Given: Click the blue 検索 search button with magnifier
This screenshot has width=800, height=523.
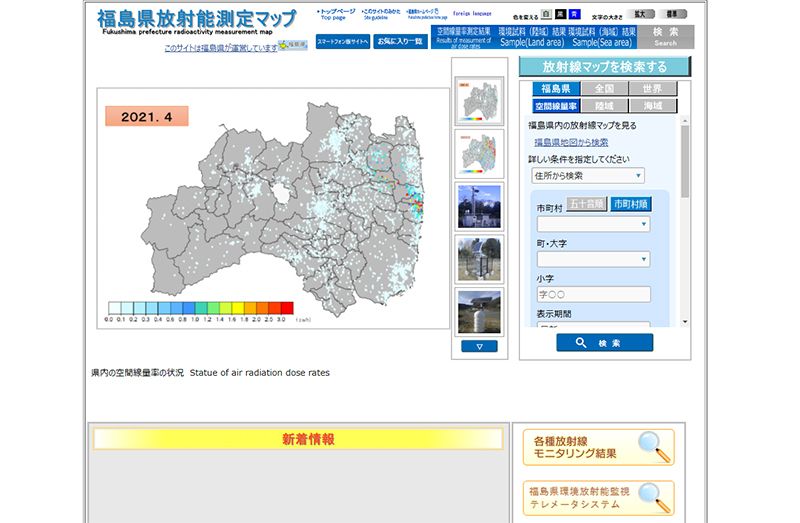Looking at the screenshot, I should click(x=604, y=343).
